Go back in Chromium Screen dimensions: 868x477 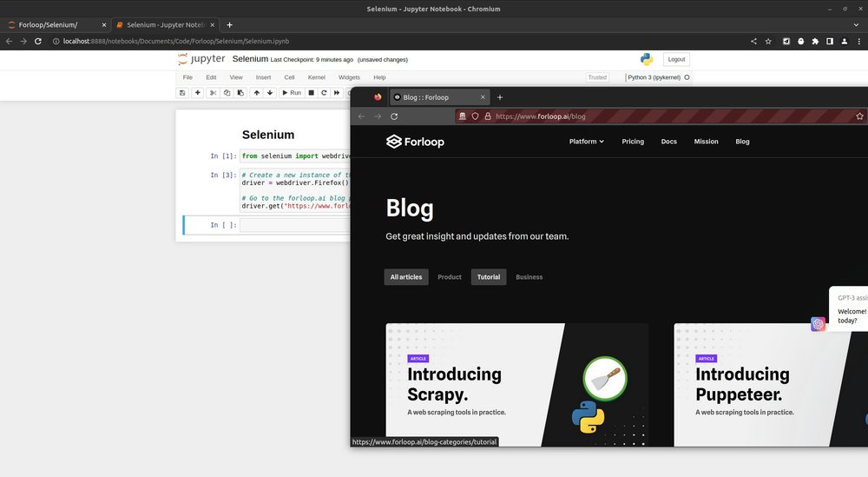coord(9,41)
